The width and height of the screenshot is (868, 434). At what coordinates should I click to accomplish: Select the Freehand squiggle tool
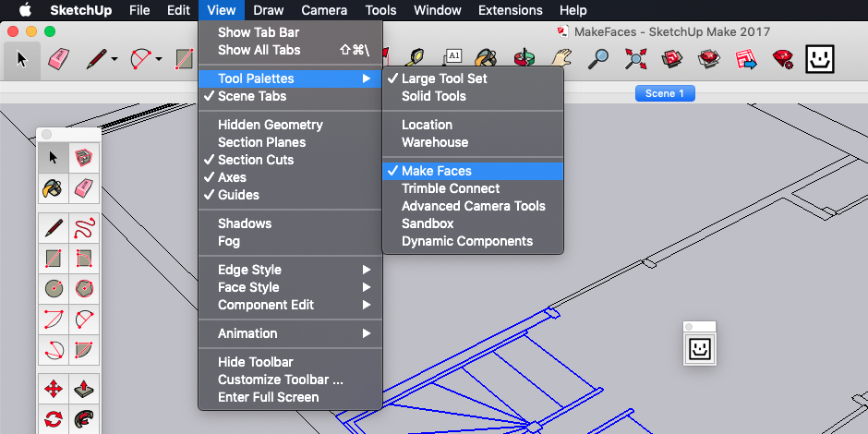pyautogui.click(x=84, y=228)
